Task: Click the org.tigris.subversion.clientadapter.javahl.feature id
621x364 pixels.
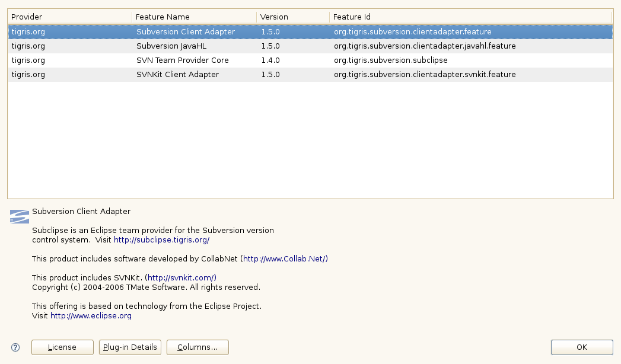Action: [x=425, y=46]
